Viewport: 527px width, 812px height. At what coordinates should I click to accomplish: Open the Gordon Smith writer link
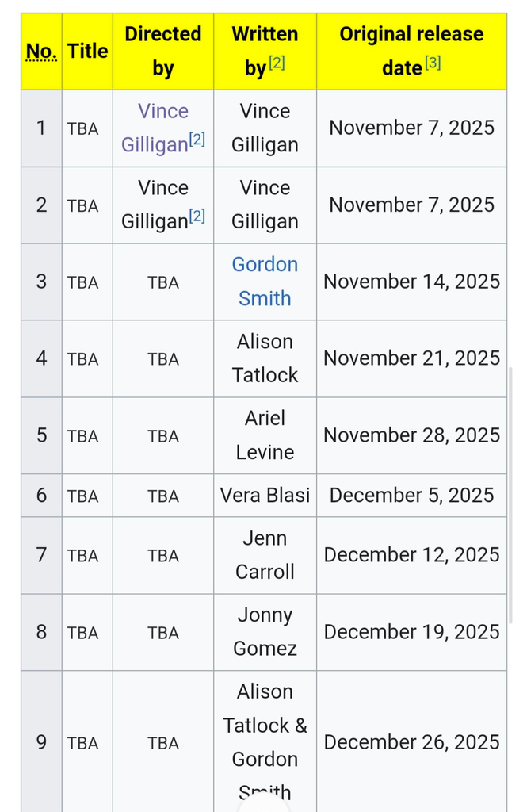point(265,282)
